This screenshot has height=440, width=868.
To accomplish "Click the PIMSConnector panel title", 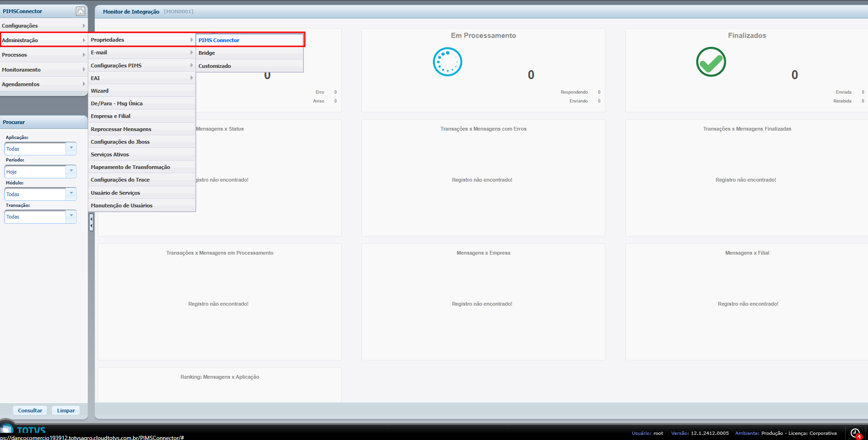I will [x=22, y=11].
